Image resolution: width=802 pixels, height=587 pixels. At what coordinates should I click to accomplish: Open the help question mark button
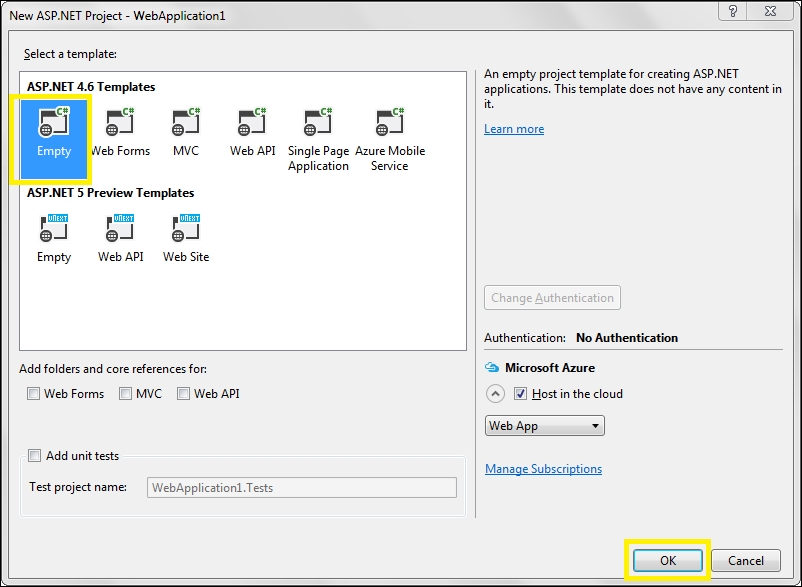pos(732,11)
